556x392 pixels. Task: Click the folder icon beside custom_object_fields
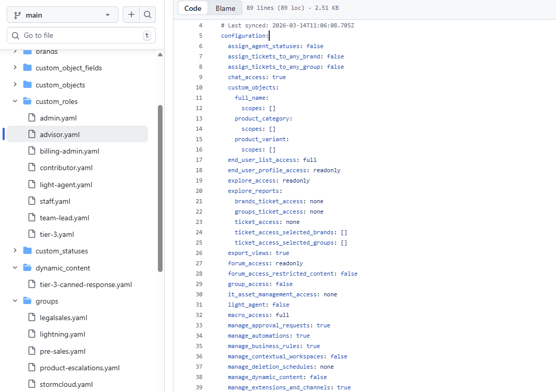[27, 67]
